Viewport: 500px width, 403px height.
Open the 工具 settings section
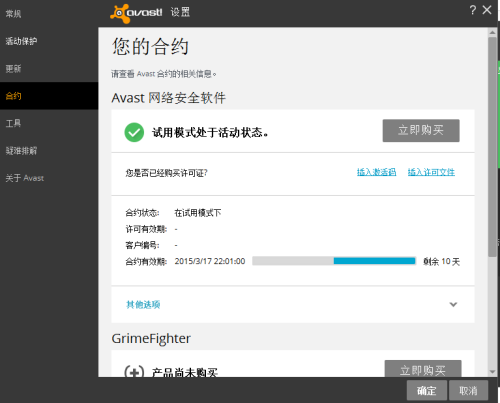point(13,123)
